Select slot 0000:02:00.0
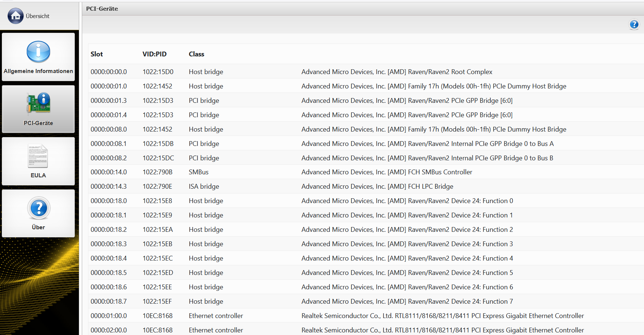The height and width of the screenshot is (335, 644). [x=109, y=330]
